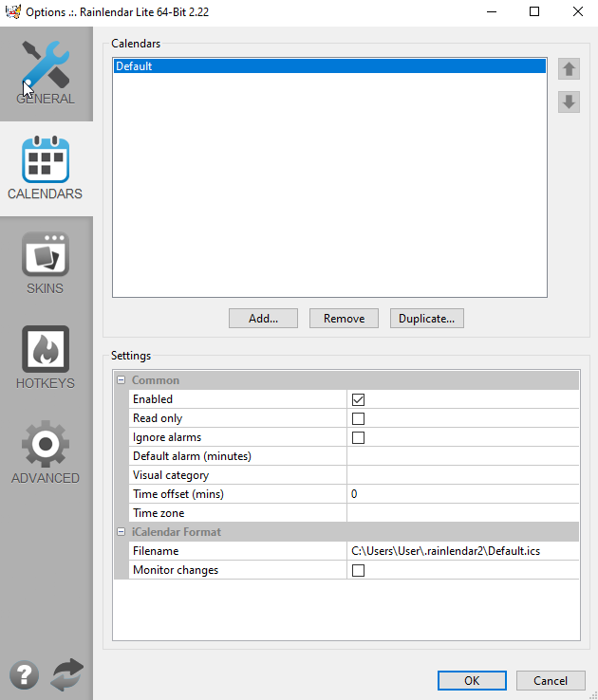
Task: Open the Hotkeys section with flame icon
Action: tap(46, 357)
